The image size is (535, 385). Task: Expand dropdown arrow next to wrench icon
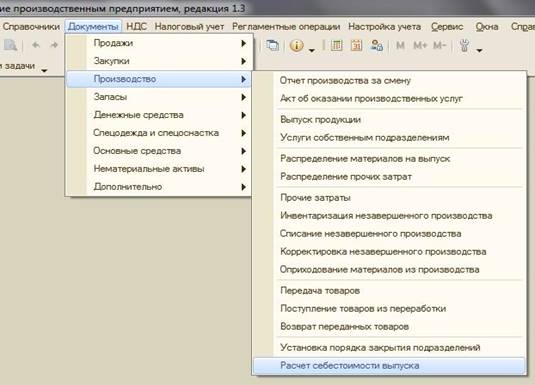(479, 51)
